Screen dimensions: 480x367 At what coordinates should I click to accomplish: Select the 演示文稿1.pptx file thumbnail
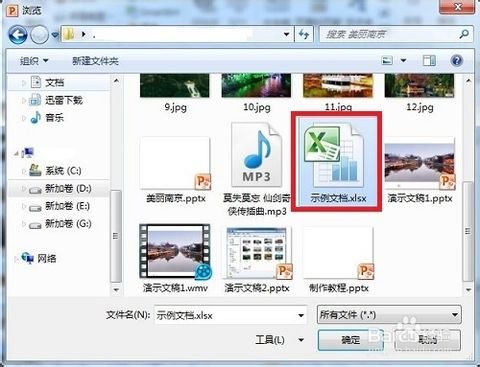click(420, 164)
